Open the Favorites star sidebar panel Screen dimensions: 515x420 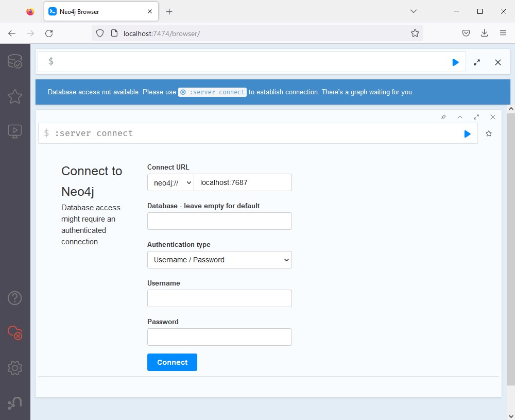[15, 96]
